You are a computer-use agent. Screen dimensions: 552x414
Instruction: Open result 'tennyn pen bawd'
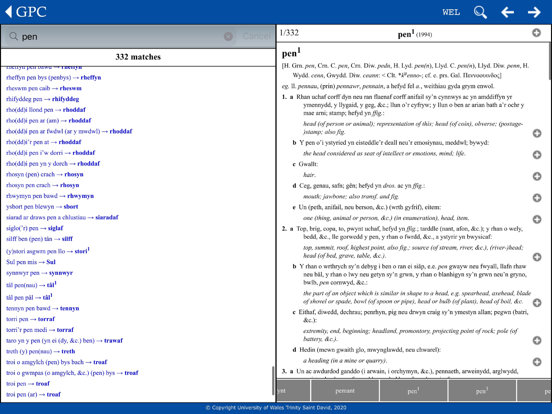pos(43,308)
